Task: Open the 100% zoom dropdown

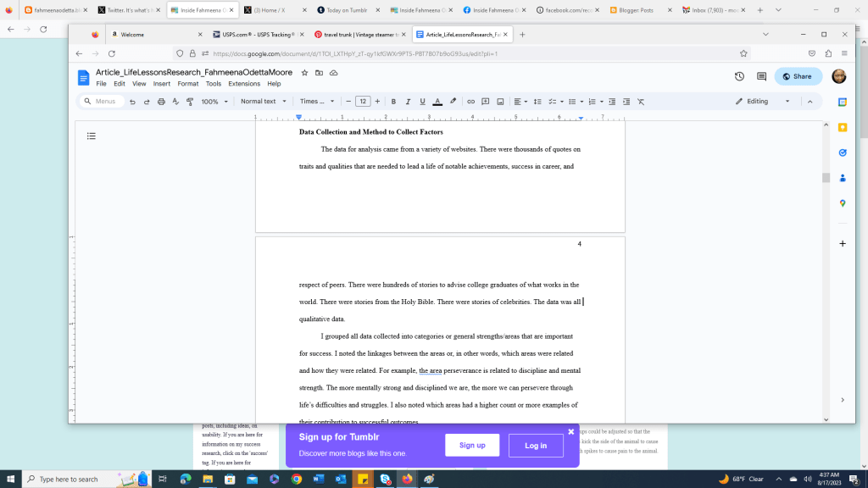Action: tap(212, 101)
